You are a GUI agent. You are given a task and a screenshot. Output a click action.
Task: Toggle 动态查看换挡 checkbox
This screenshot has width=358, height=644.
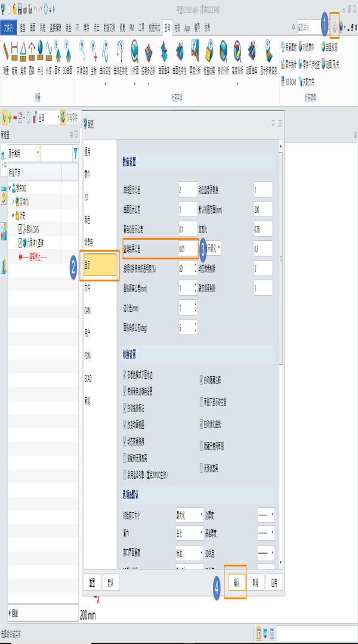click(125, 441)
